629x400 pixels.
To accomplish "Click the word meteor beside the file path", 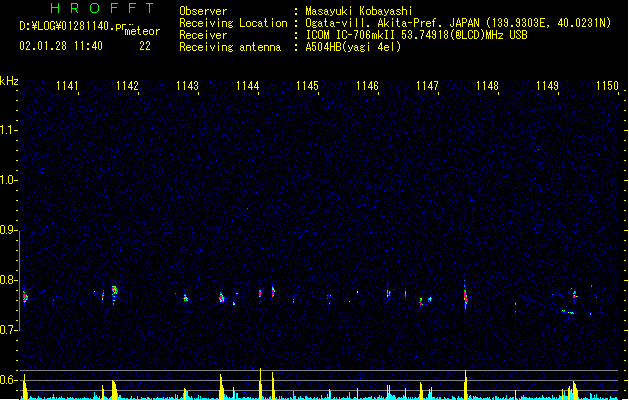I will coord(142,31).
